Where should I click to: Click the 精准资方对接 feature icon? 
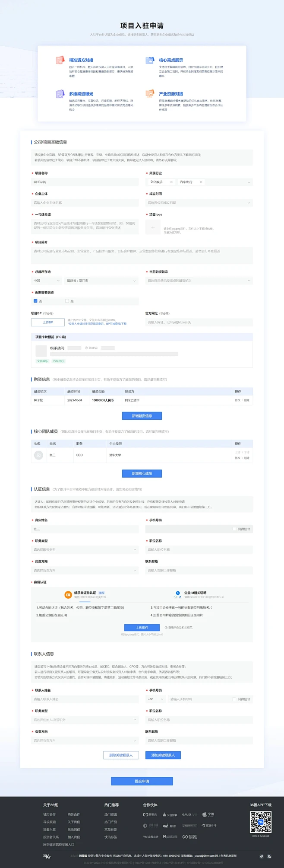pyautogui.click(x=60, y=60)
